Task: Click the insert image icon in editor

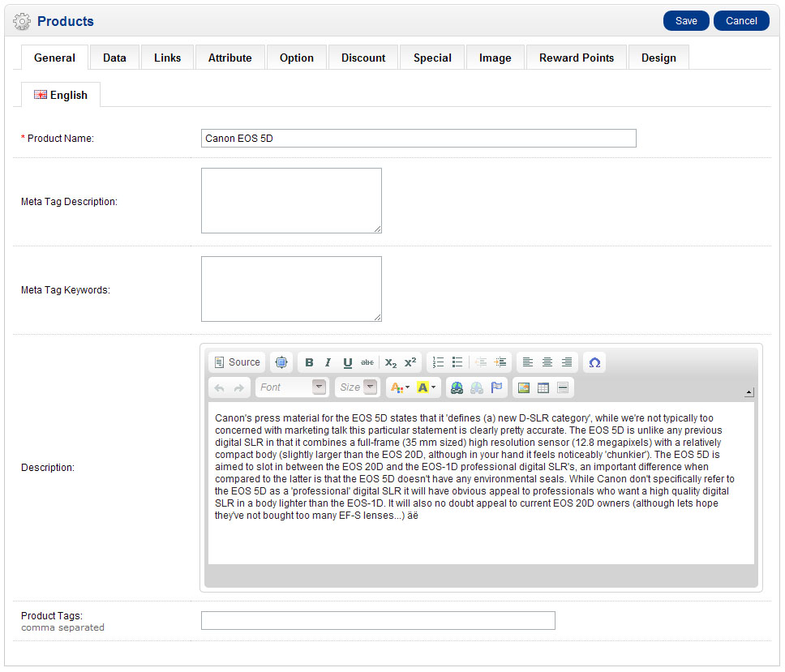Action: click(x=524, y=387)
